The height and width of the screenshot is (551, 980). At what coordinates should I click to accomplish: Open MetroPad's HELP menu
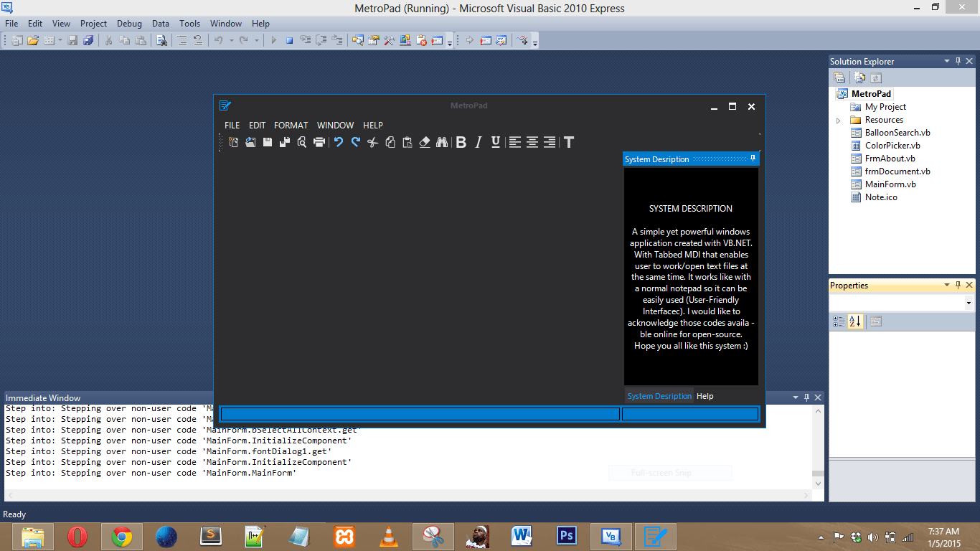coord(373,125)
